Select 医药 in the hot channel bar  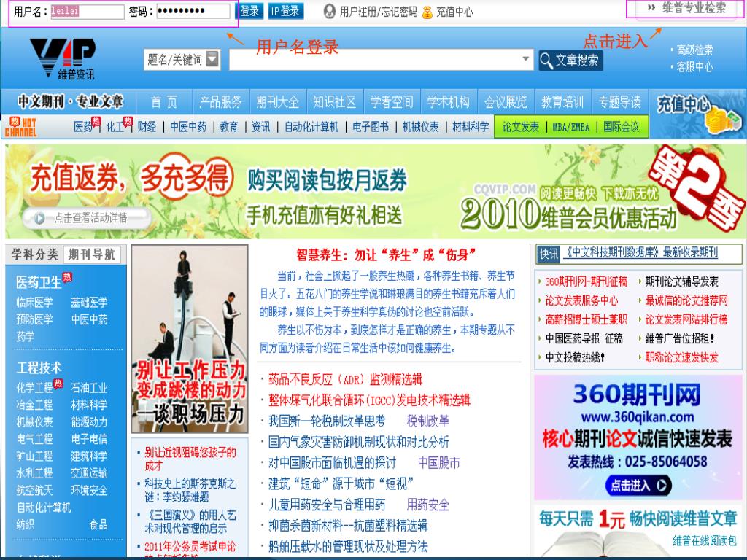tap(83, 127)
